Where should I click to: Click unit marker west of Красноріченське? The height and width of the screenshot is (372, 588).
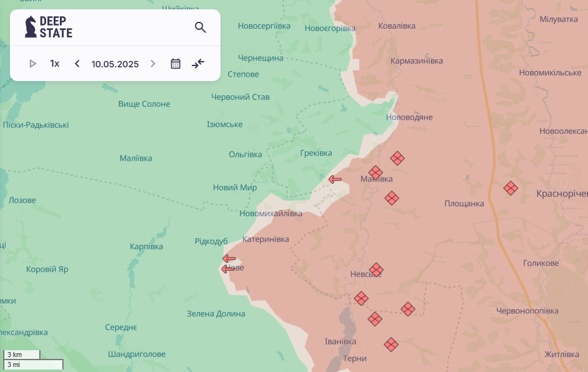pos(511,188)
